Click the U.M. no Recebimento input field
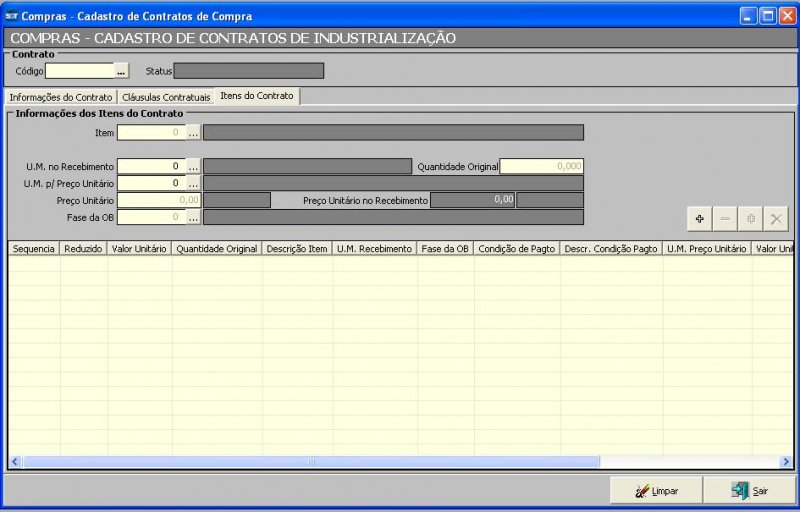Viewport: 800px width, 512px height. [x=151, y=166]
